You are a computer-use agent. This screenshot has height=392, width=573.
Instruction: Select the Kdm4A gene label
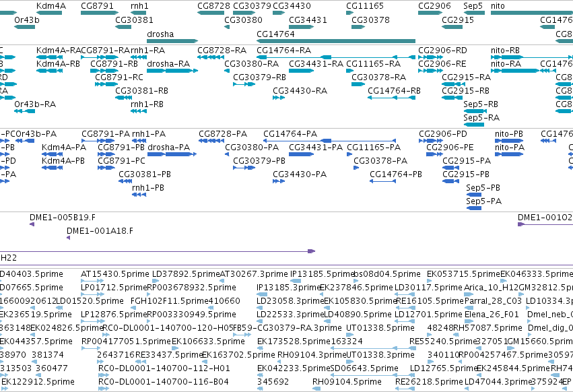coord(51,6)
